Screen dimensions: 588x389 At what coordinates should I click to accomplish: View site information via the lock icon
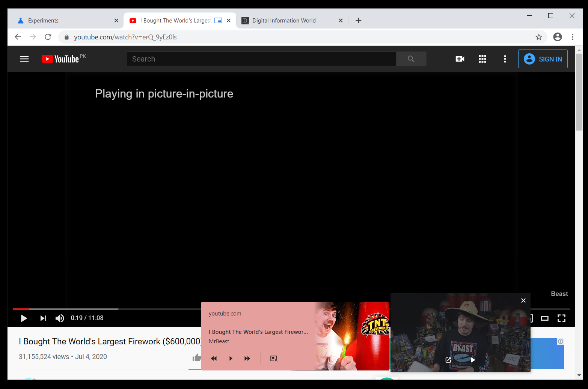tap(67, 37)
